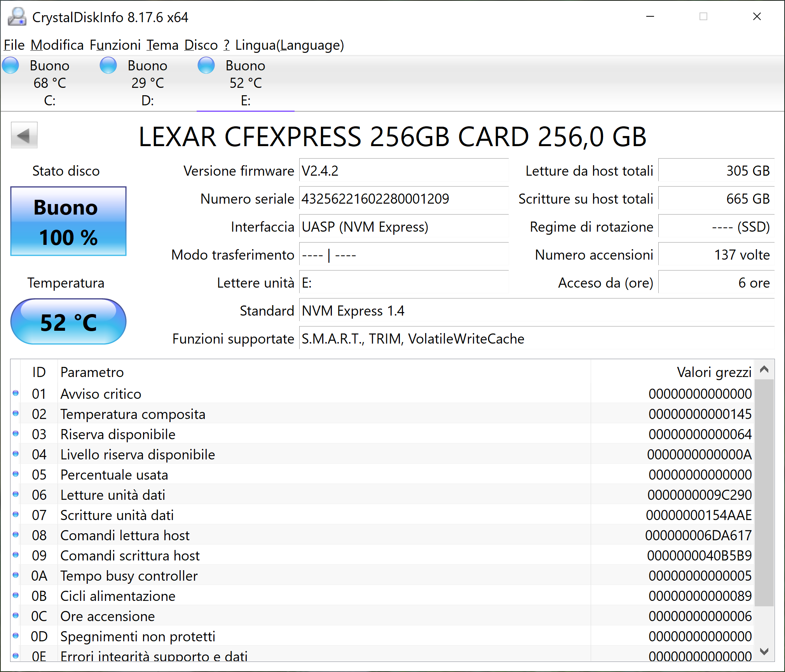Click status dot for Livello riserva disponibile row
This screenshot has height=672, width=785.
tap(16, 454)
